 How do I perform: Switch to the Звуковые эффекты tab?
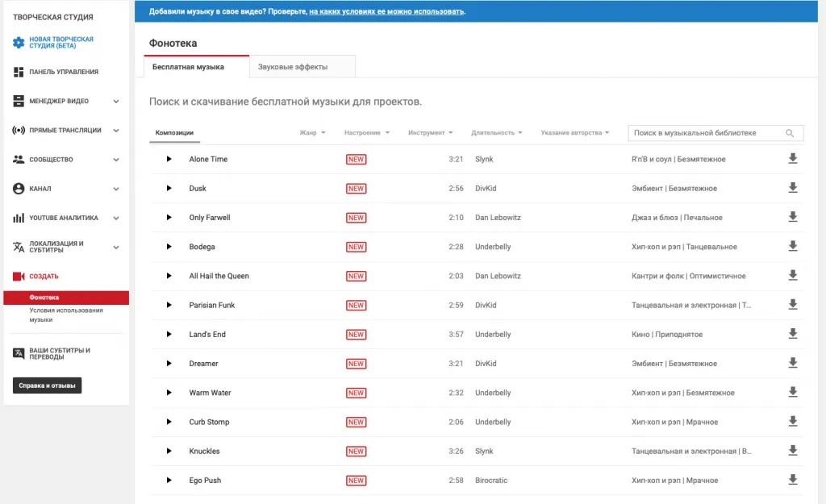(302, 67)
